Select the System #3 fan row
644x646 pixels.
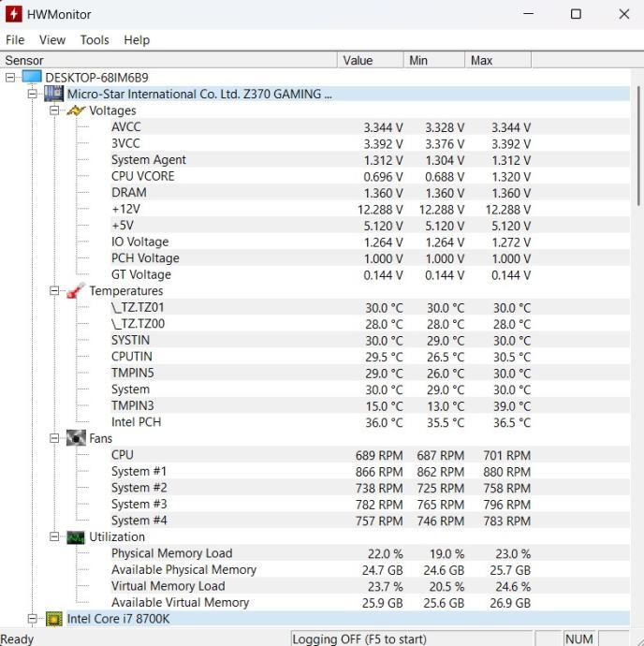click(370, 505)
